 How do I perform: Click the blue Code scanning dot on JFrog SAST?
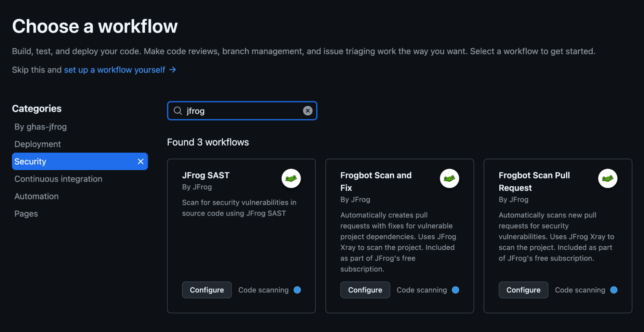pyautogui.click(x=297, y=290)
